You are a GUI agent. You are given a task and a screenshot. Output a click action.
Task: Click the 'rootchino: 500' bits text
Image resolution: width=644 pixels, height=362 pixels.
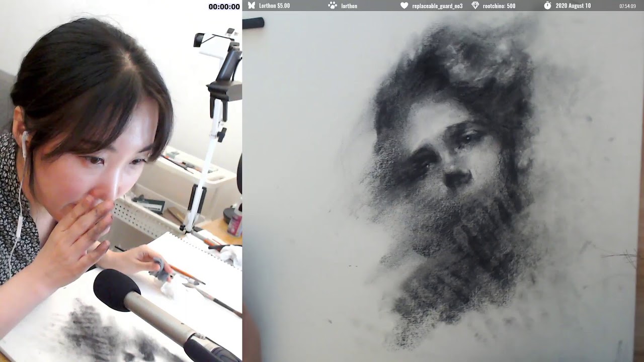coord(499,6)
